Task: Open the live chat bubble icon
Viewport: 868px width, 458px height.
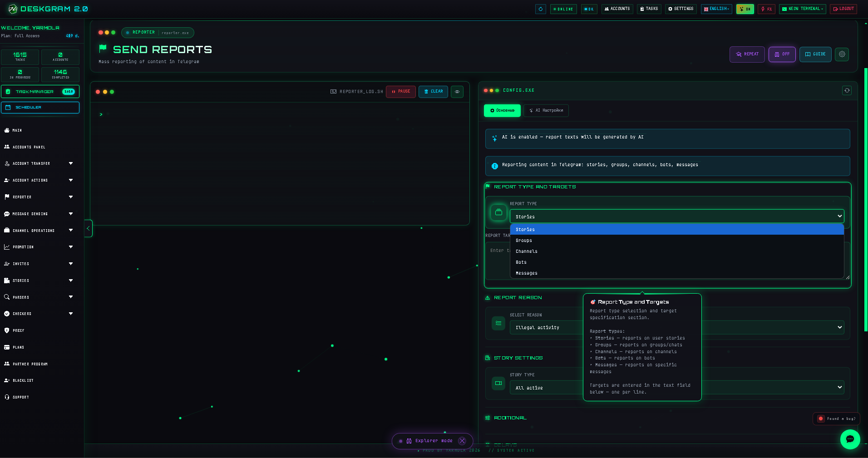Action: (x=850, y=439)
